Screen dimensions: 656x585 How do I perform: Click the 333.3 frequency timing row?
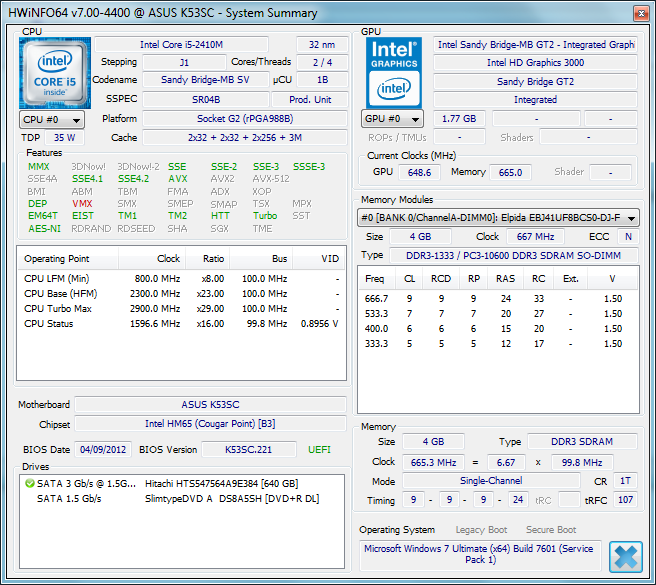[x=498, y=344]
